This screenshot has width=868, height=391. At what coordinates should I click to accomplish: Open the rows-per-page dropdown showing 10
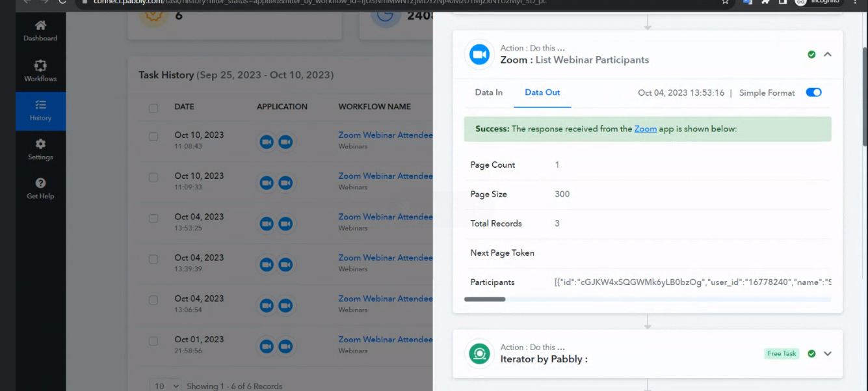tap(166, 386)
